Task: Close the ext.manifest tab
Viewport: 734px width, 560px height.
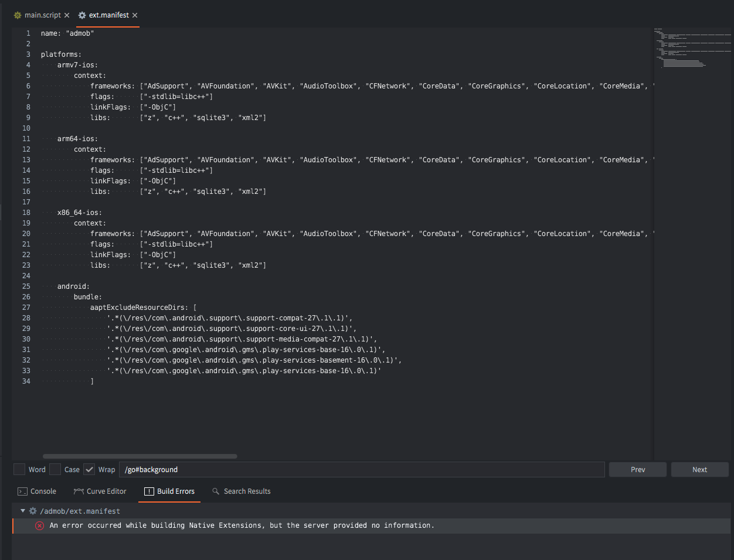Action: point(135,15)
